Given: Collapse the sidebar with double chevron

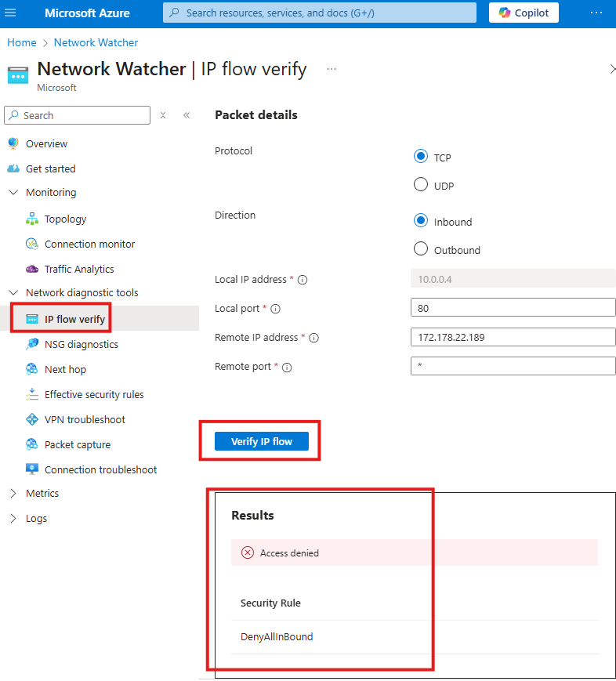Looking at the screenshot, I should point(187,115).
